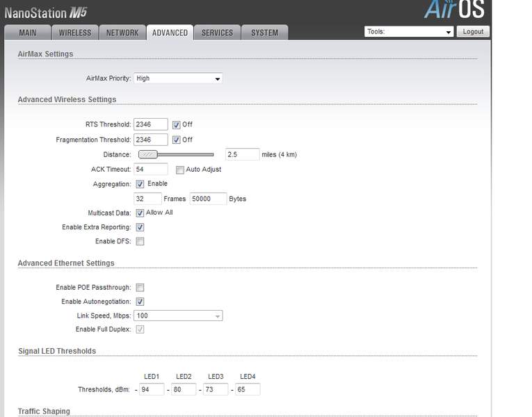The image size is (532, 417).
Task: Switch to the SYSTEM tab
Action: click(x=265, y=33)
